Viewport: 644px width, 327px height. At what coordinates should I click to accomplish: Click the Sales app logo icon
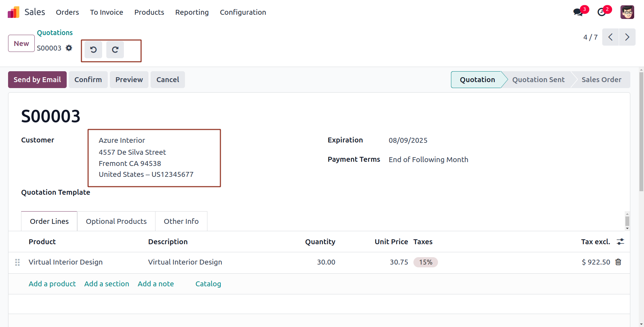click(x=13, y=12)
